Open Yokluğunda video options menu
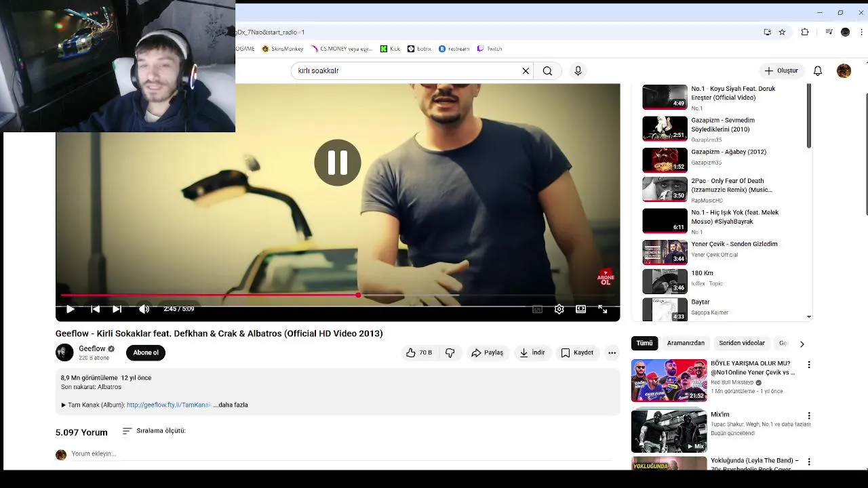This screenshot has width=868, height=488. pos(808,462)
